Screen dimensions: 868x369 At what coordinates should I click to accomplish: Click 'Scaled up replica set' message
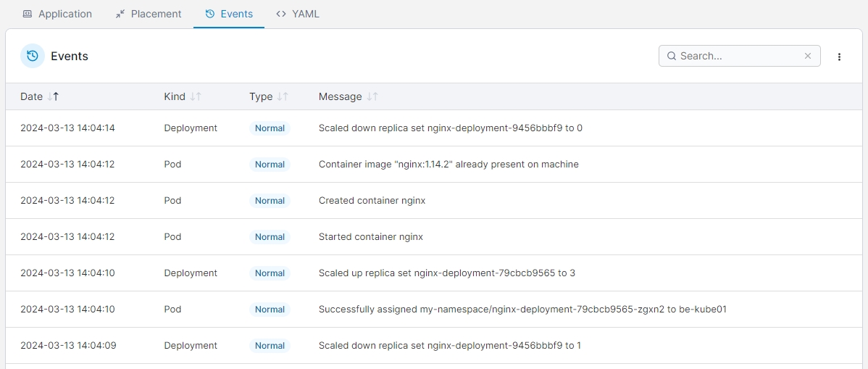(x=446, y=273)
